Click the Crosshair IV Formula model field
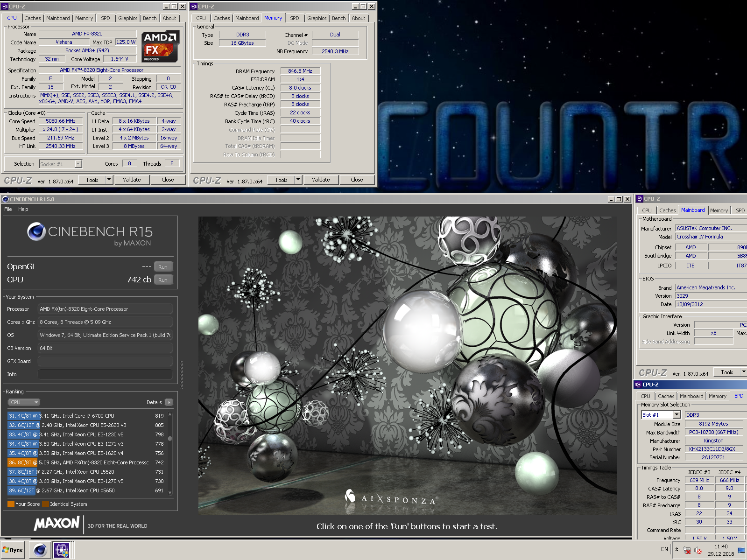The width and height of the screenshot is (747, 560). point(711,237)
